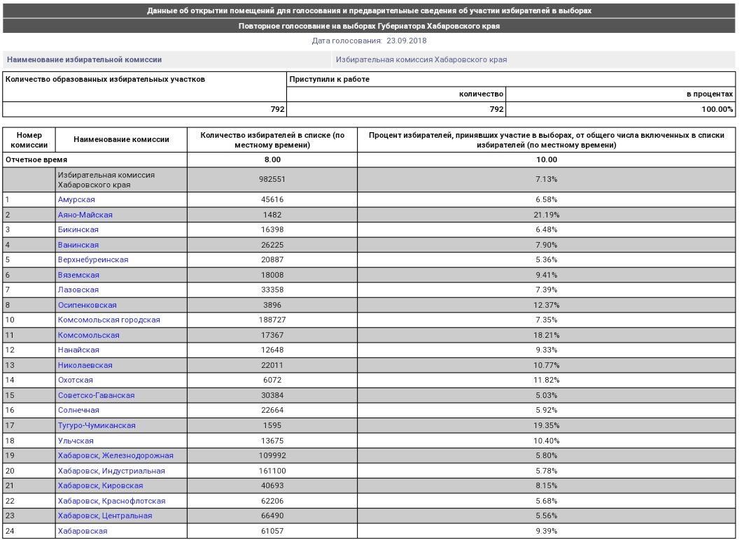Image resolution: width=756 pixels, height=540 pixels.
Task: Open the Амурская commission link
Action: click(x=76, y=199)
